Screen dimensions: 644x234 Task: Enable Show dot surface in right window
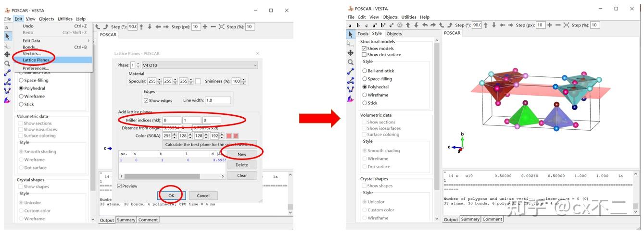coord(364,54)
